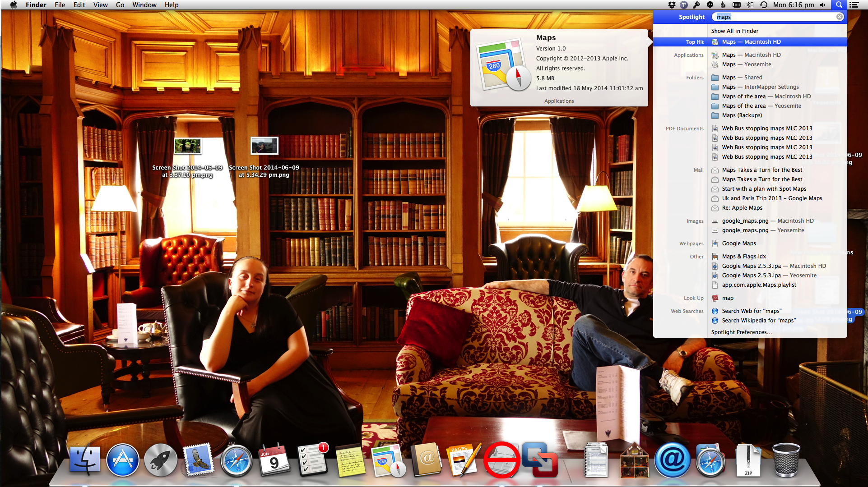Viewport: 868px width, 487px height.
Task: Click the menu bar clock Mon 6:16 pm
Action: click(x=794, y=5)
